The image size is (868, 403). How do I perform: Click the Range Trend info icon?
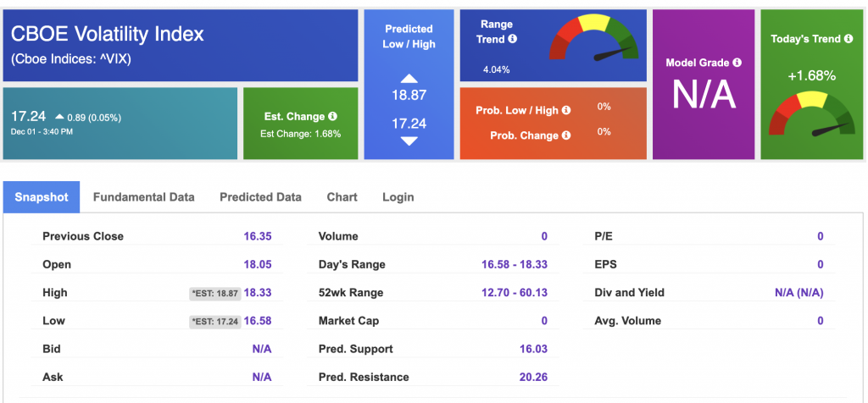tap(513, 39)
